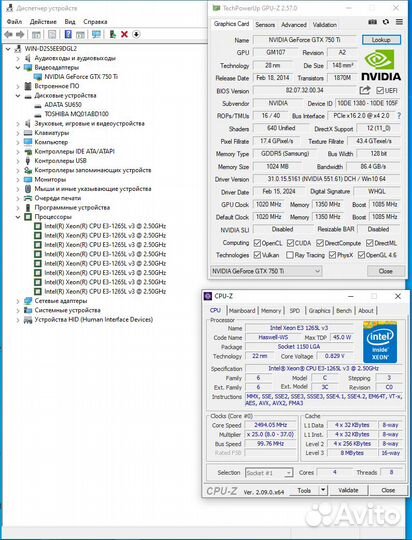This screenshot has height=540, width=412.
Task: Switch to the Memory tab in CPU-Z
Action: (x=271, y=311)
